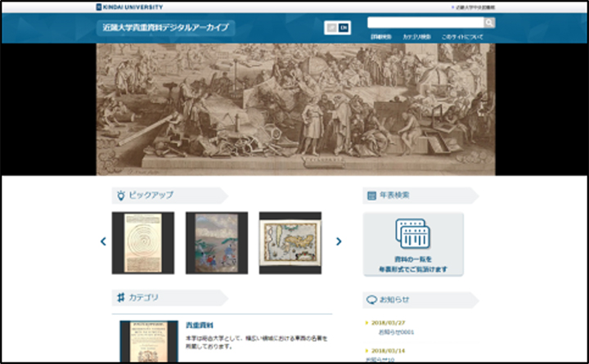Image resolution: width=589 pixels, height=364 pixels.
Task: Open the このサイトについて menu link
Action: [x=462, y=37]
